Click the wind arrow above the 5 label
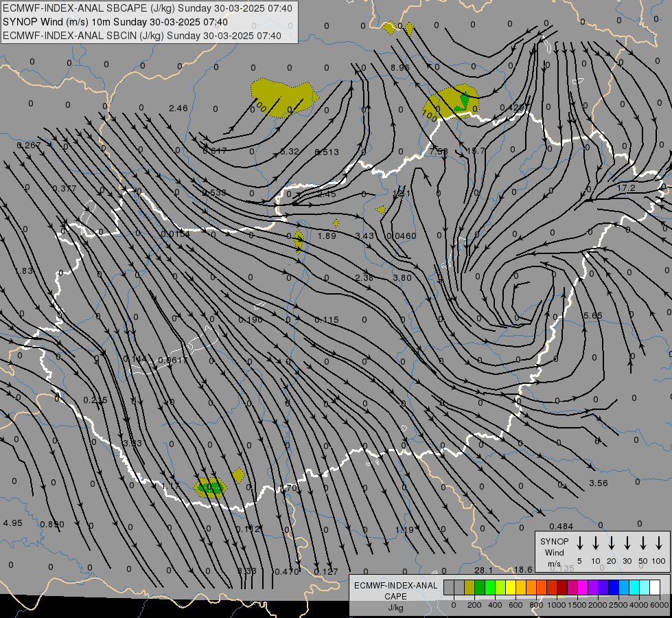Viewport: 672px width, 618px height. 580,542
